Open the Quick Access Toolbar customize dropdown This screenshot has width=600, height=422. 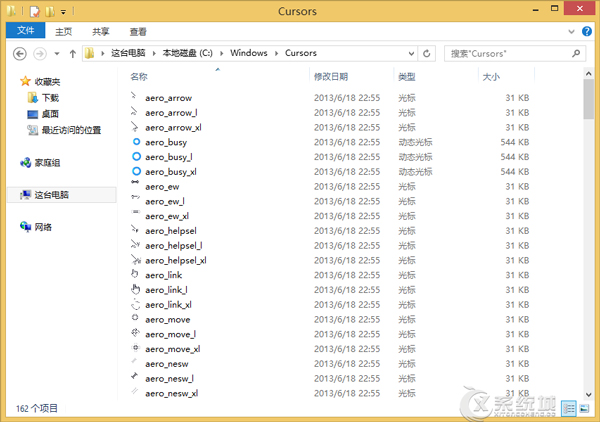pyautogui.click(x=64, y=12)
